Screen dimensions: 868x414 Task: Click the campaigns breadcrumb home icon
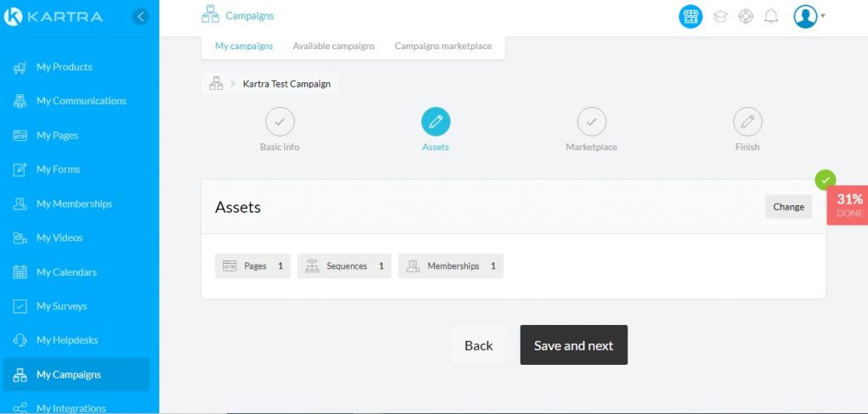pyautogui.click(x=216, y=83)
